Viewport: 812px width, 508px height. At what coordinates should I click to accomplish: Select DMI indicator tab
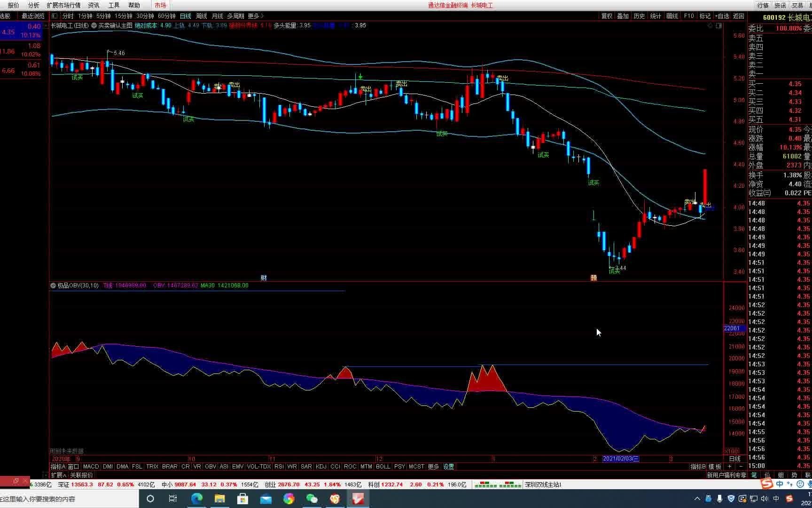tap(108, 467)
